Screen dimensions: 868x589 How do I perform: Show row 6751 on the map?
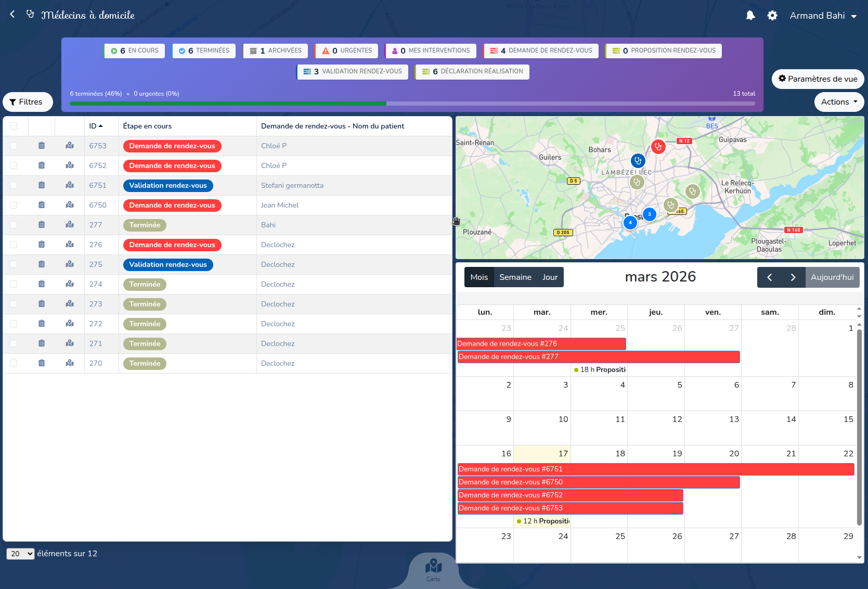click(x=70, y=185)
